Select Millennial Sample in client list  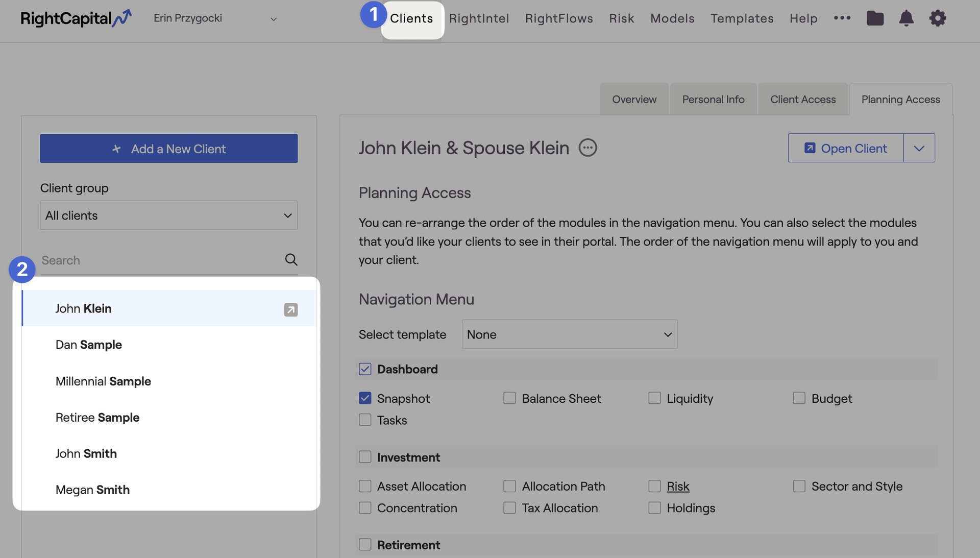coord(169,381)
